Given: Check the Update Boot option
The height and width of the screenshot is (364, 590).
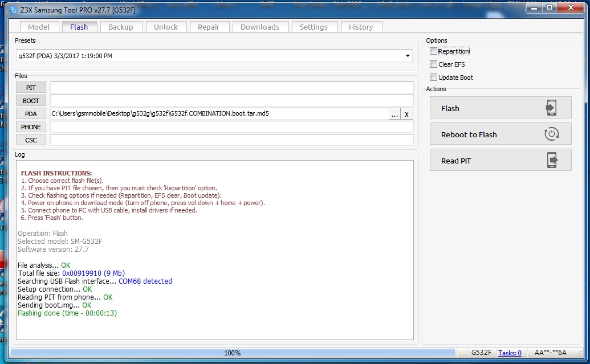Looking at the screenshot, I should pyautogui.click(x=433, y=77).
